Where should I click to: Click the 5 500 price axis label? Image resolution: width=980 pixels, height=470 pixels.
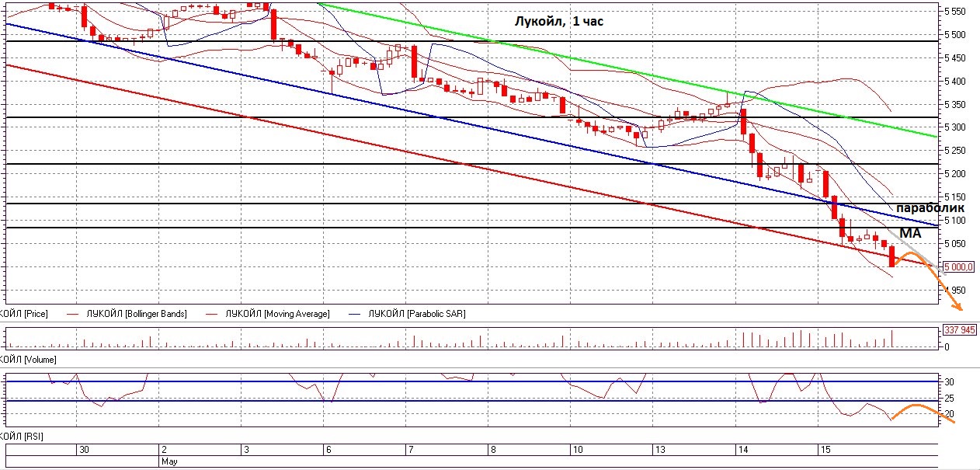click(x=954, y=35)
